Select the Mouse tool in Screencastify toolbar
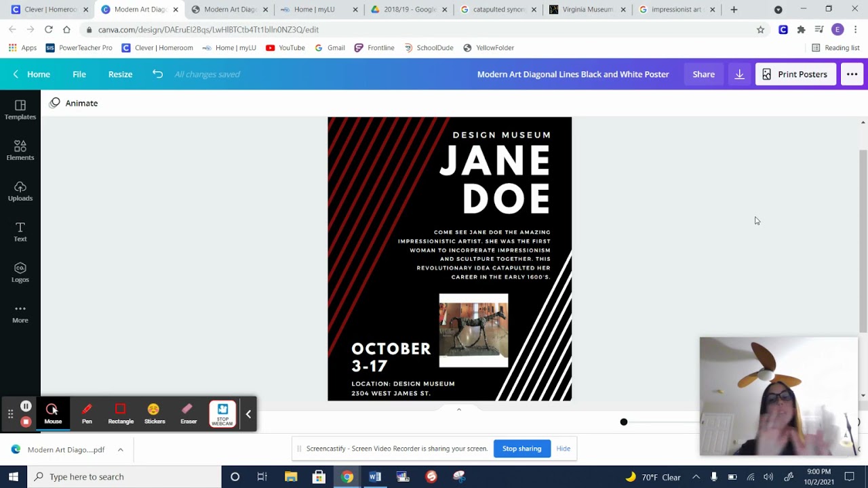This screenshot has height=488, width=868. click(53, 413)
